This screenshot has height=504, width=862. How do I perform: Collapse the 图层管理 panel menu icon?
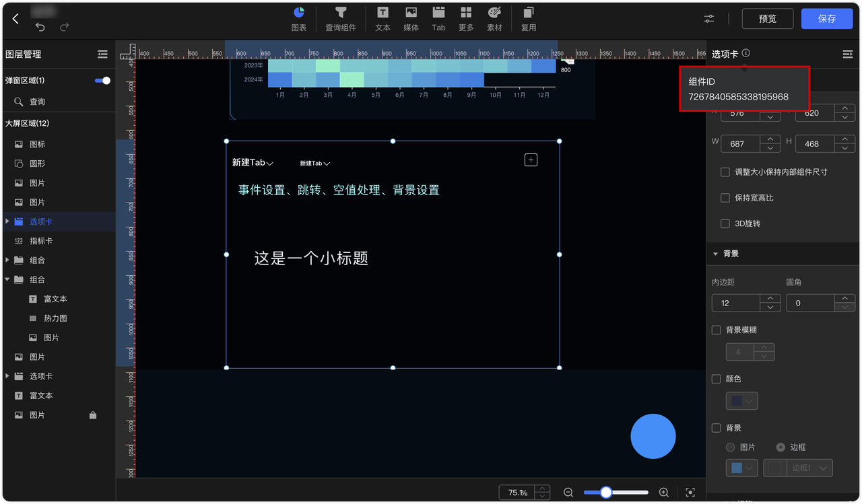102,55
